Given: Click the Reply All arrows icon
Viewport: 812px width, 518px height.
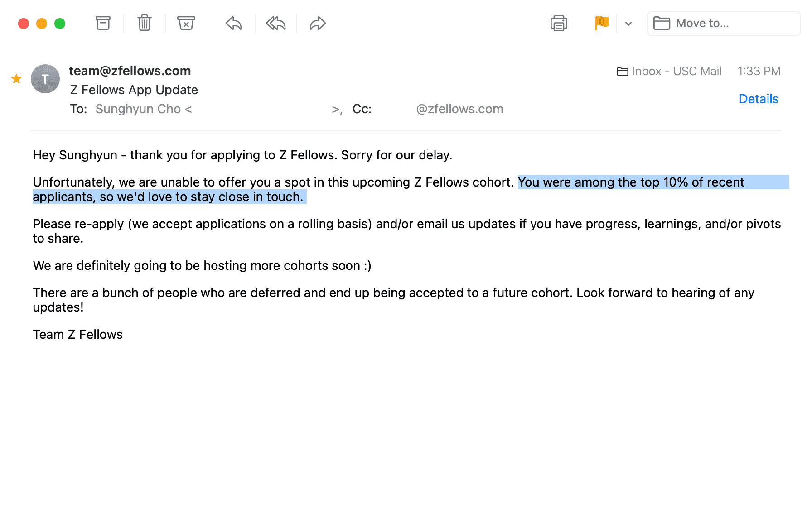Looking at the screenshot, I should pyautogui.click(x=276, y=23).
